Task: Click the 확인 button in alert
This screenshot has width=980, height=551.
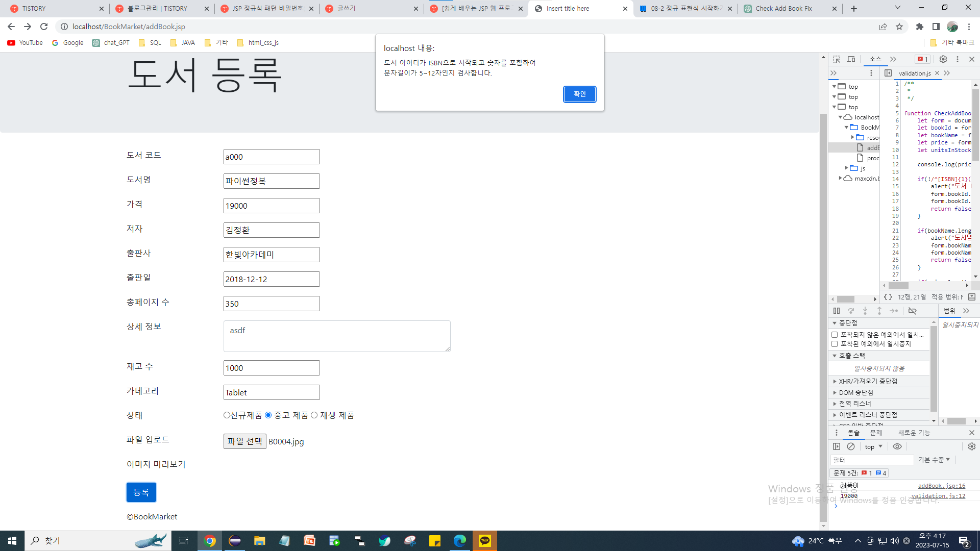Action: click(x=579, y=94)
